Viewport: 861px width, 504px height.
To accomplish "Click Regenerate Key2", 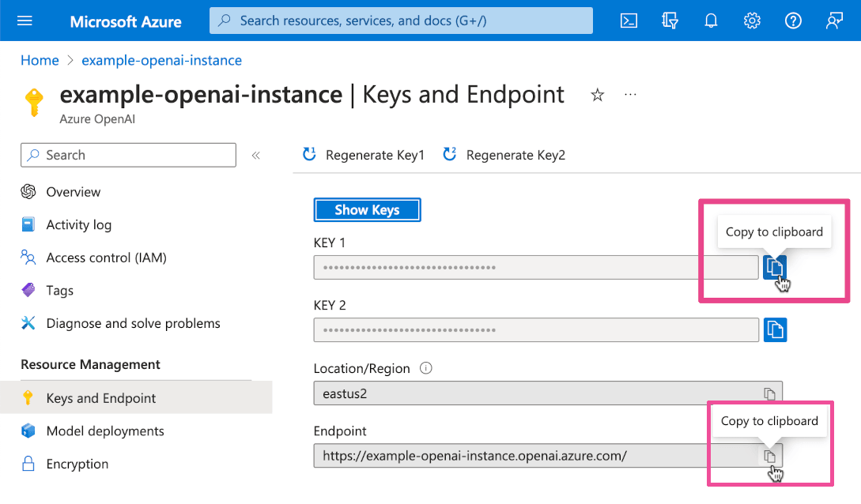I will coord(504,156).
